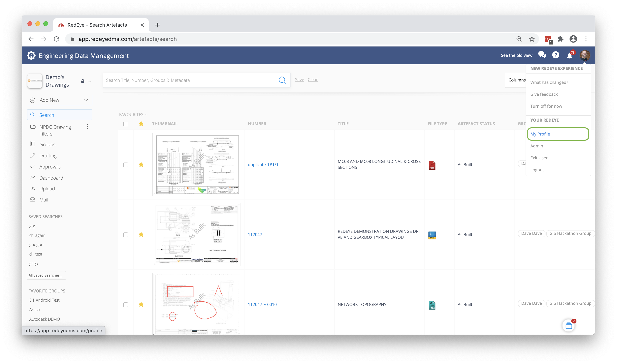Expand the Add New dropdown

pyautogui.click(x=86, y=100)
